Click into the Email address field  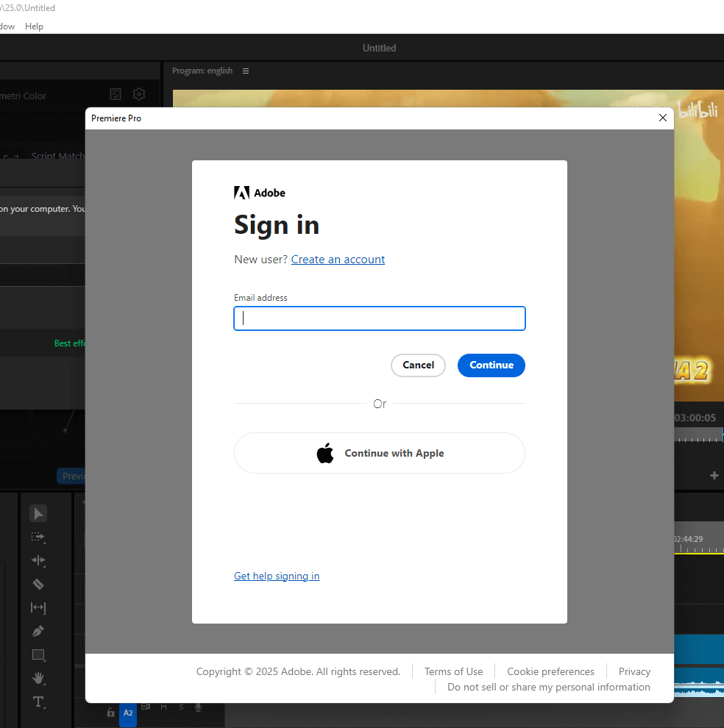point(379,318)
